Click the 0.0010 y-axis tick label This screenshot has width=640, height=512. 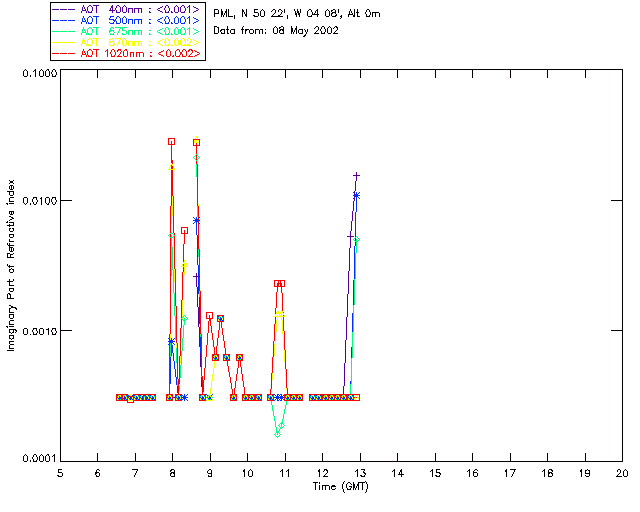(40, 331)
